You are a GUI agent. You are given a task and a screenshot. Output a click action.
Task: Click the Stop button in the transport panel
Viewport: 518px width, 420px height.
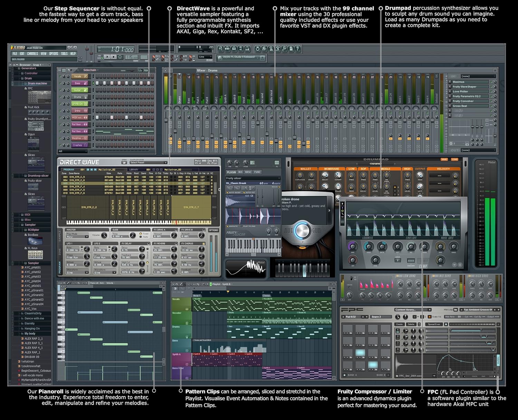(114, 57)
